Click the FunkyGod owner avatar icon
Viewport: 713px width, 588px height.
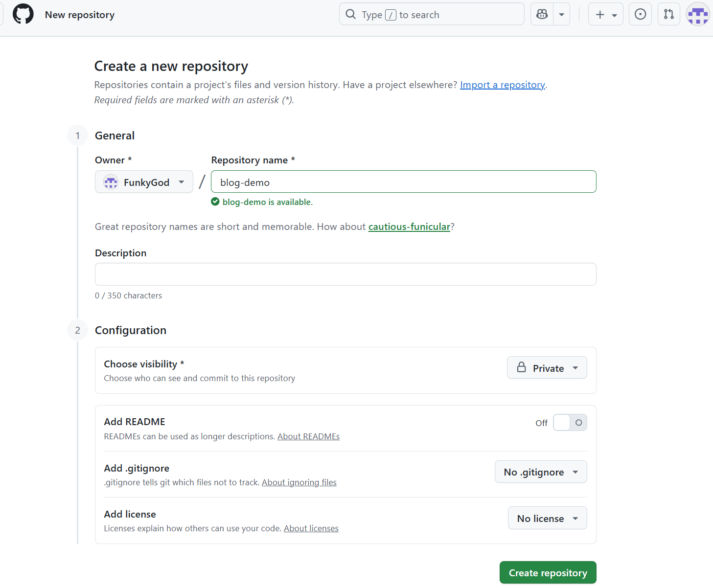111,182
